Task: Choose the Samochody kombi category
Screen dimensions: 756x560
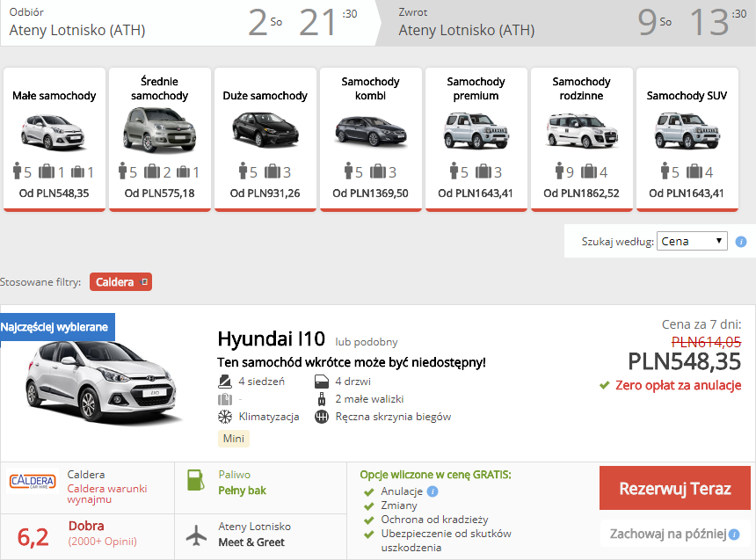Action: coord(371,140)
